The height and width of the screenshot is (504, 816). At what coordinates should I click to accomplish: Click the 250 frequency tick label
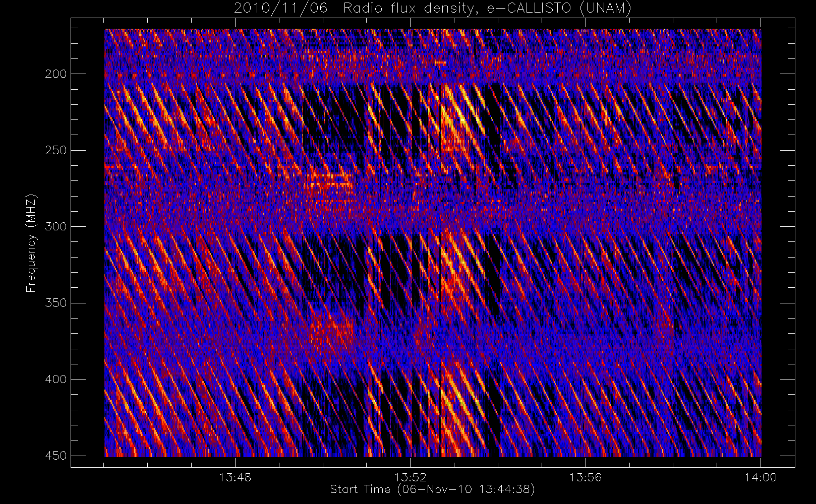[x=55, y=150]
